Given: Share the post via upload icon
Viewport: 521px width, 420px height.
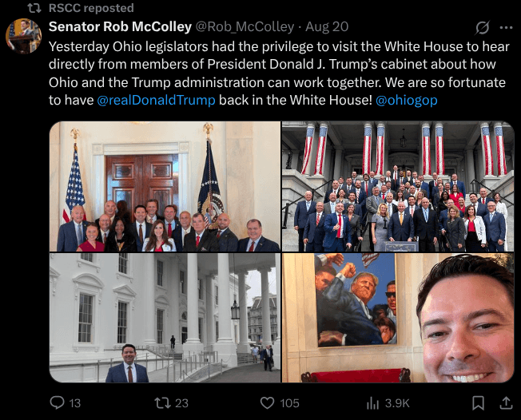Looking at the screenshot, I should pos(506,402).
